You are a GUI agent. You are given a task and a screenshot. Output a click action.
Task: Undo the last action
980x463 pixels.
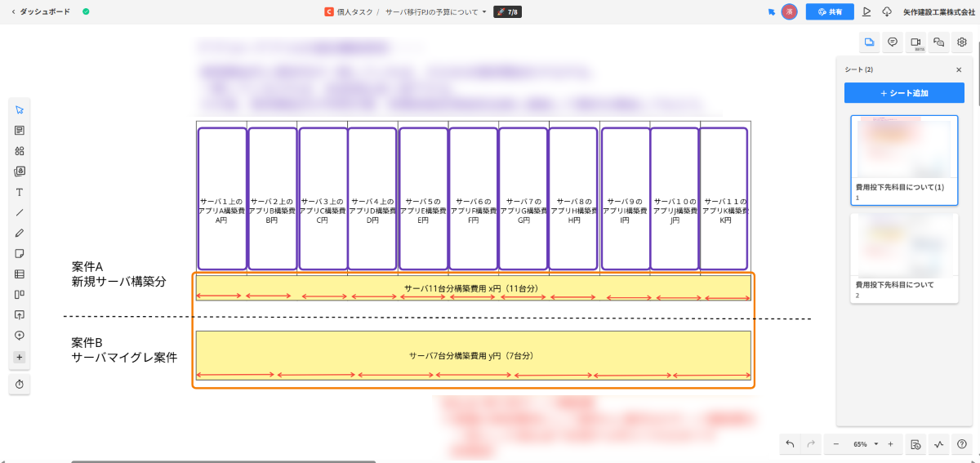790,444
